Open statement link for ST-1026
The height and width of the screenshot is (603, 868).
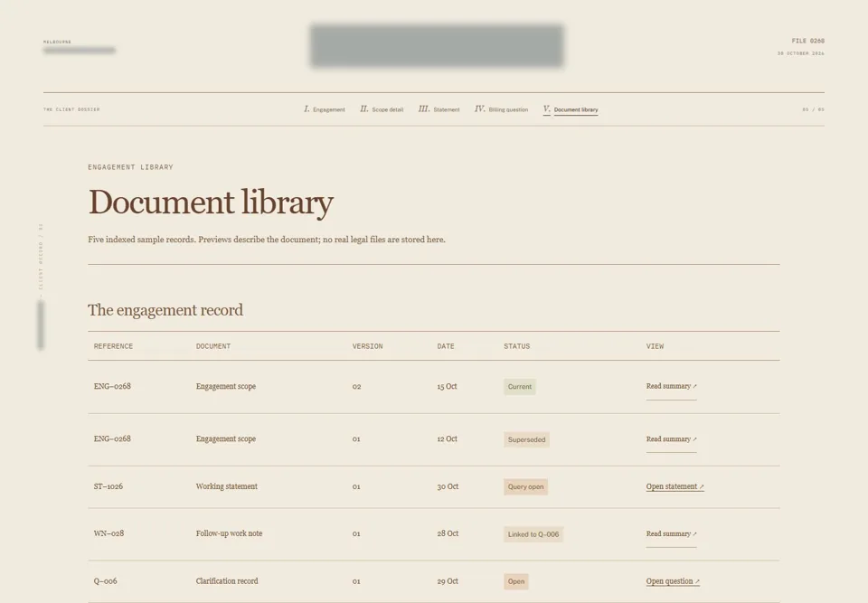click(x=675, y=486)
